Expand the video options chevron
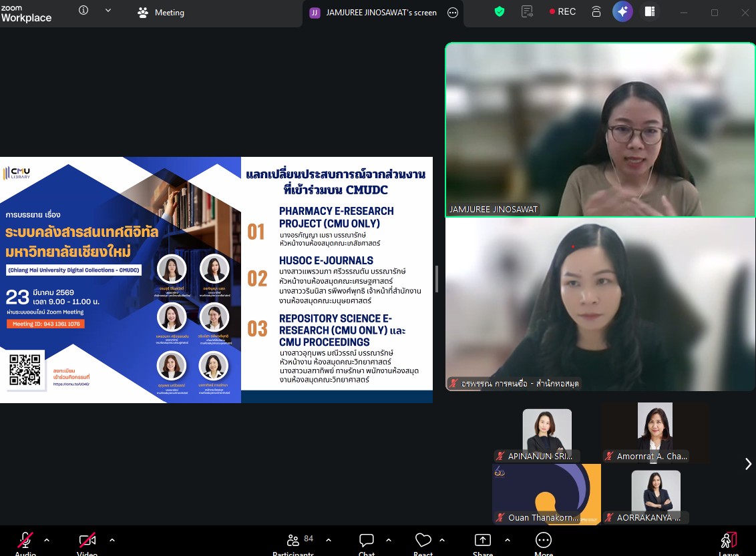Viewport: 756px width, 556px height. pyautogui.click(x=112, y=539)
